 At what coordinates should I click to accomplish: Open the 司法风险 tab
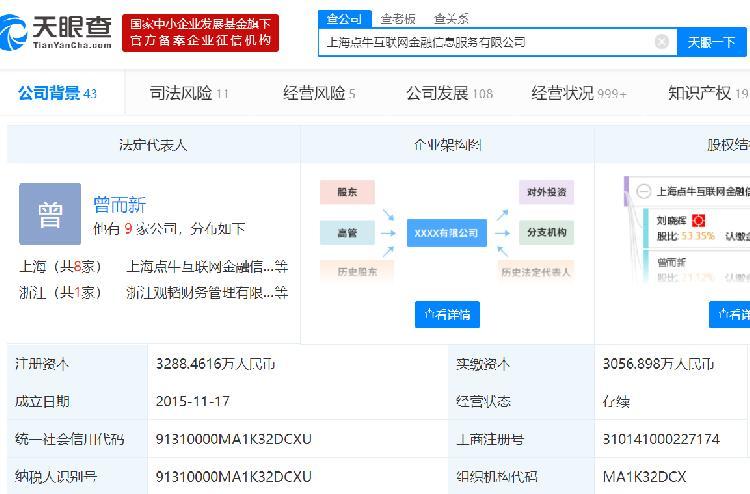click(189, 93)
